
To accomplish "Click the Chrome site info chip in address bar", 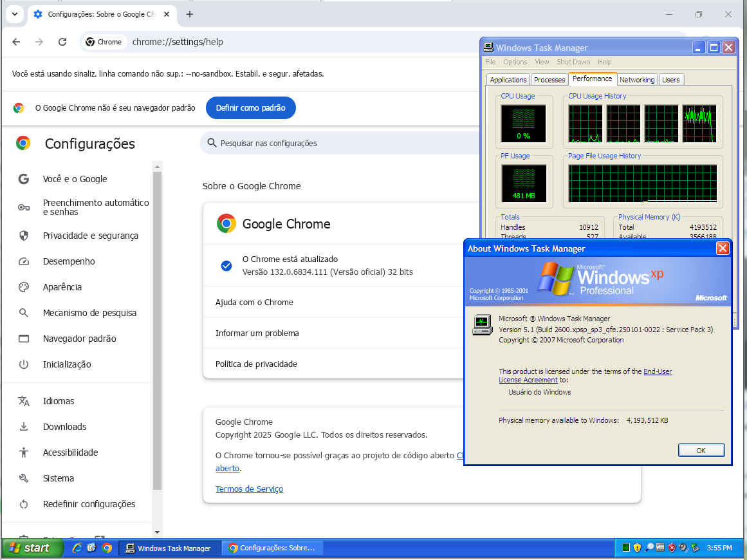I will 104,42.
